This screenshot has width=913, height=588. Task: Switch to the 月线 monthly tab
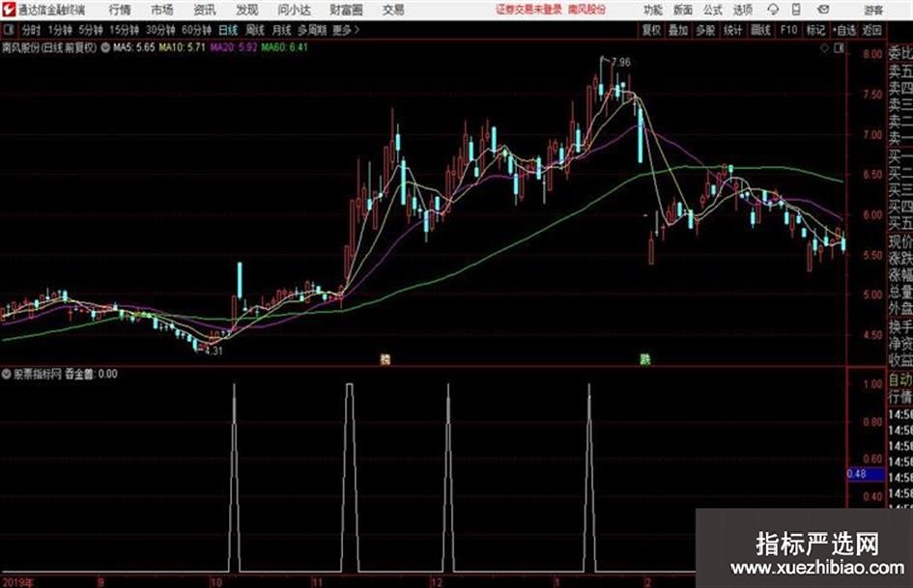[x=282, y=30]
